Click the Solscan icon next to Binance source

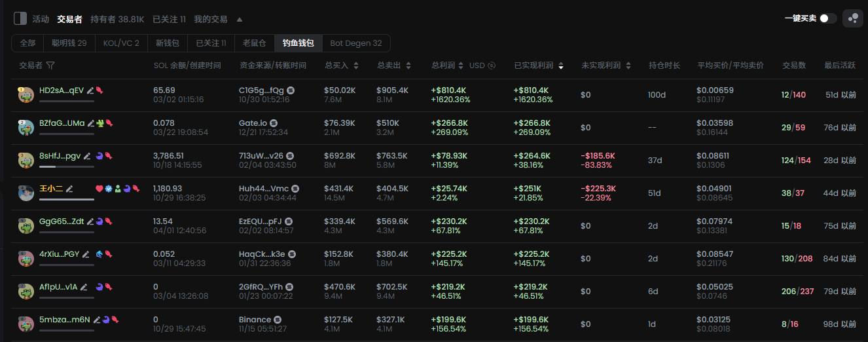coord(277,320)
